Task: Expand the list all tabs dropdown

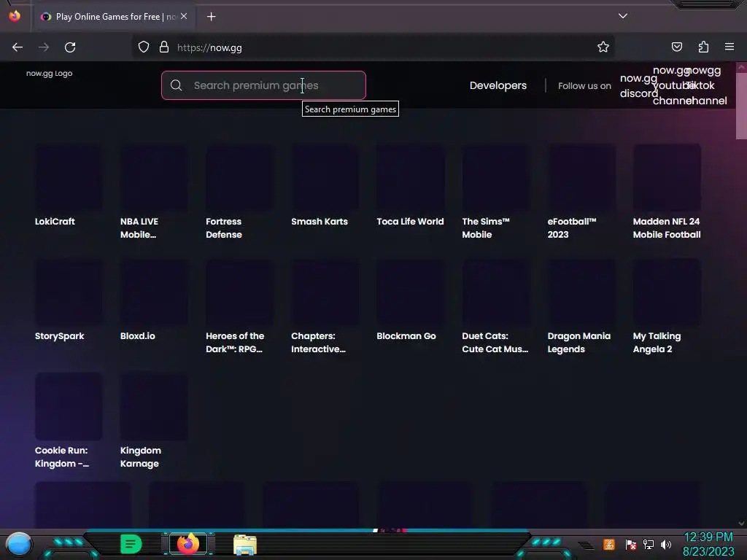Action: click(x=623, y=16)
